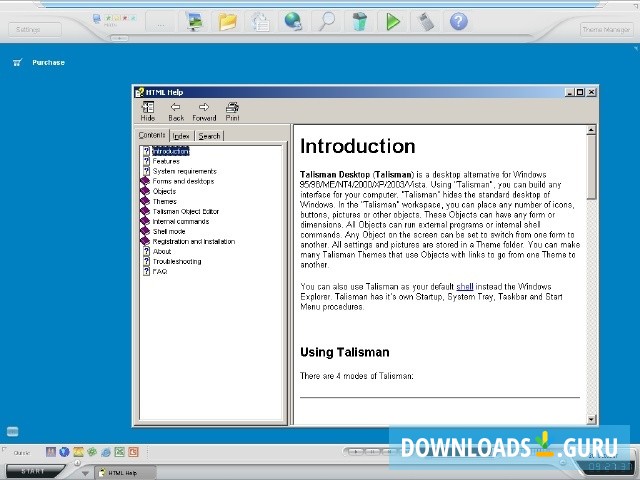
Task: Click the Purchase link
Action: click(x=49, y=62)
